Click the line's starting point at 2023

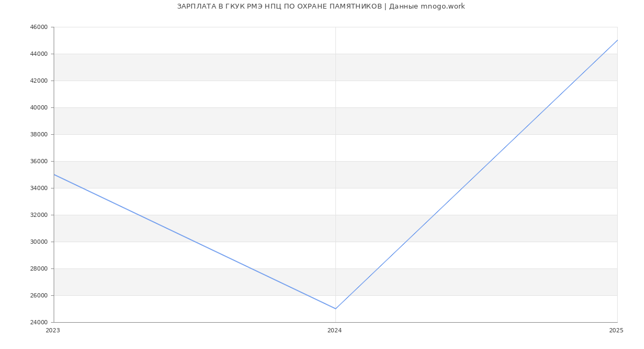[x=54, y=174]
